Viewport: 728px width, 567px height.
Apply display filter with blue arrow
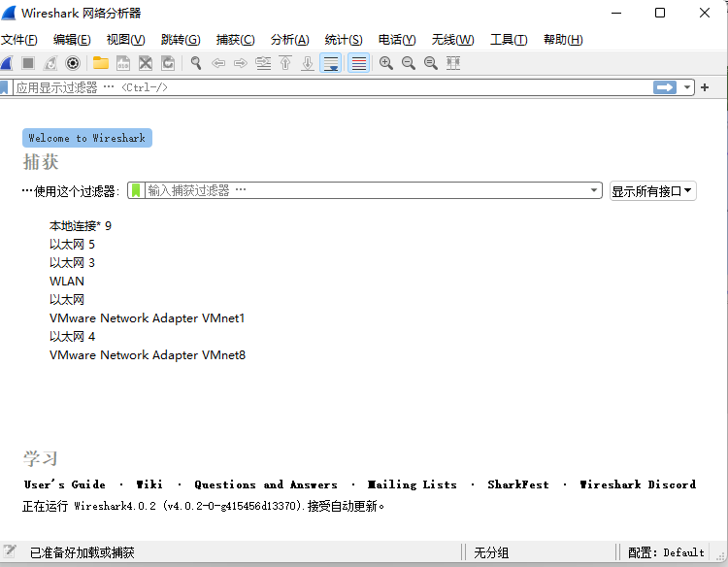[664, 87]
